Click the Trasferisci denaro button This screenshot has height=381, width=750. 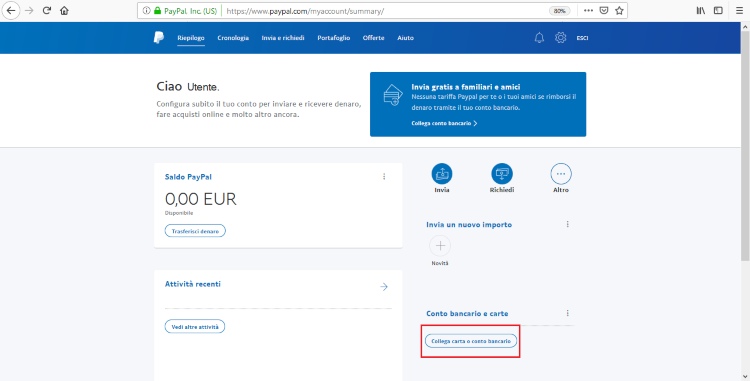tap(195, 231)
